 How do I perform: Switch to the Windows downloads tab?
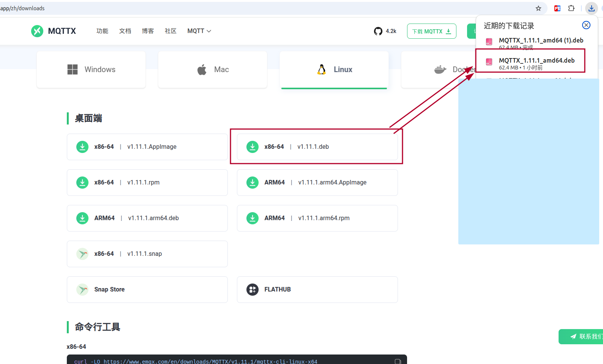(x=91, y=69)
